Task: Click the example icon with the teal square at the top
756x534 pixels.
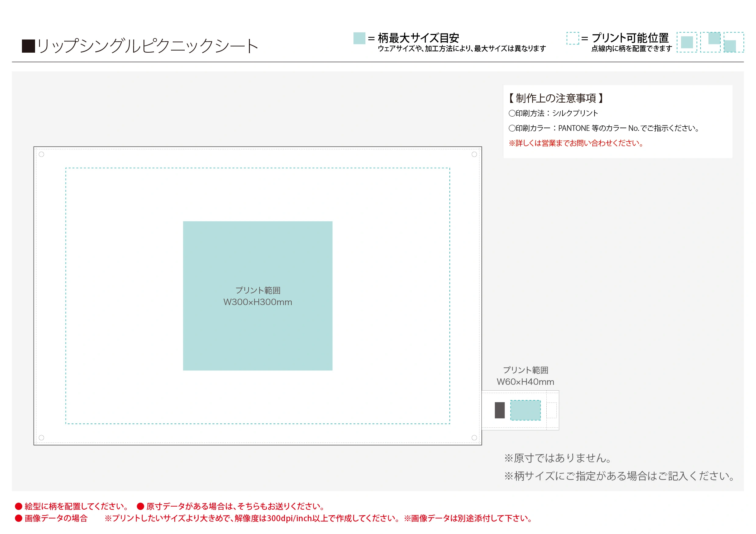Action: 710,42
